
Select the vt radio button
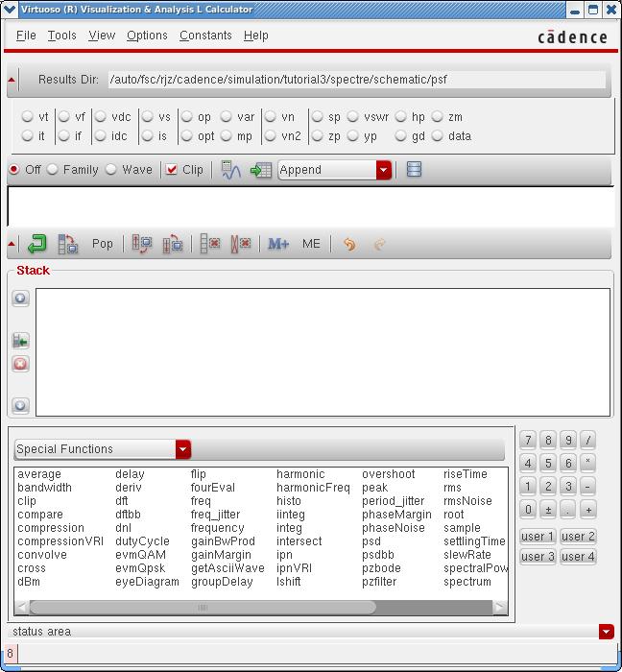tap(28, 116)
